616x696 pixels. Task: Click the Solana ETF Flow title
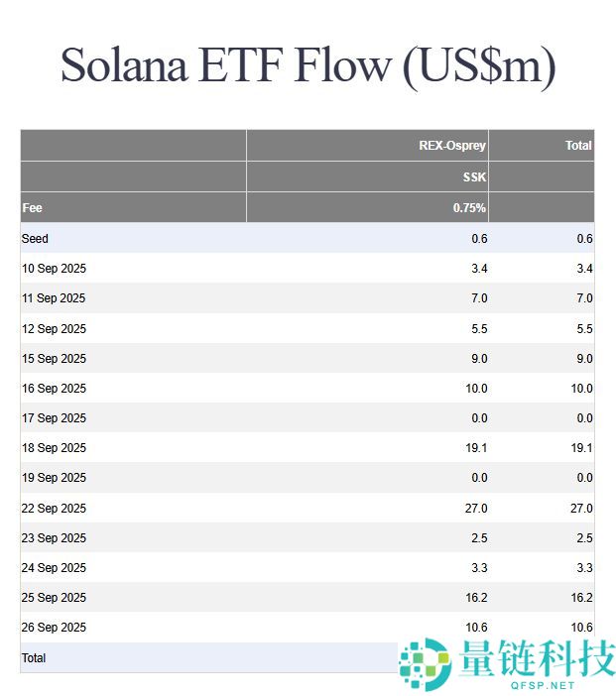[x=308, y=65]
